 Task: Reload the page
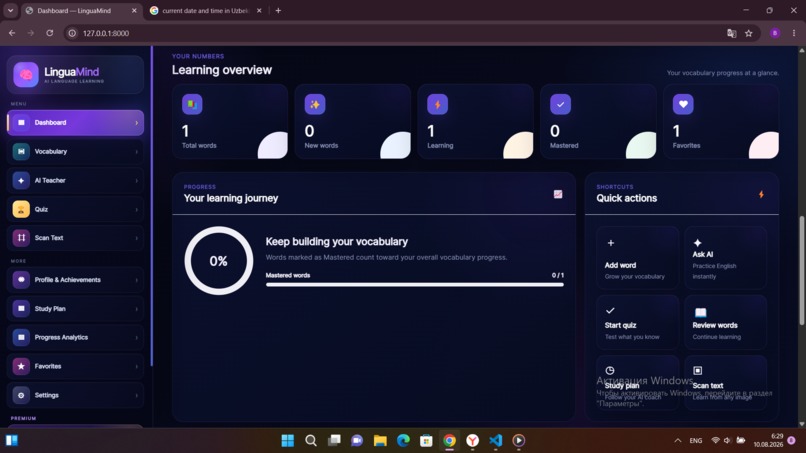pyautogui.click(x=49, y=33)
